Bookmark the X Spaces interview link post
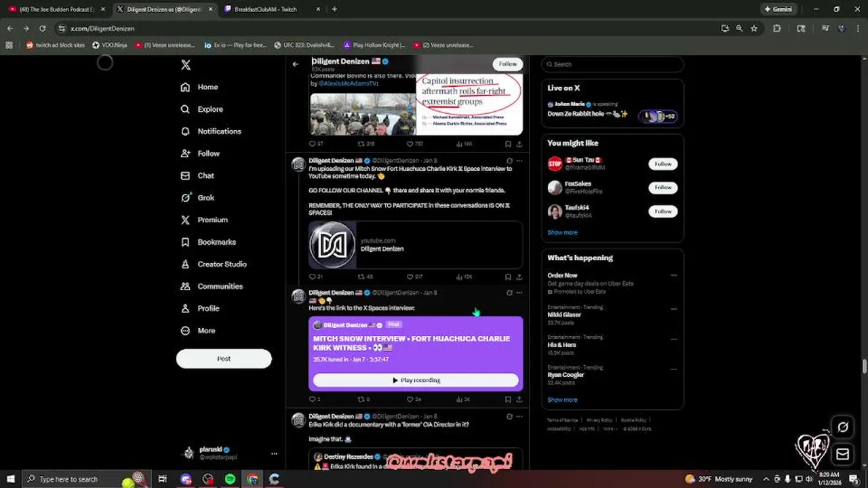Screen dimensions: 868x488 (508, 399)
